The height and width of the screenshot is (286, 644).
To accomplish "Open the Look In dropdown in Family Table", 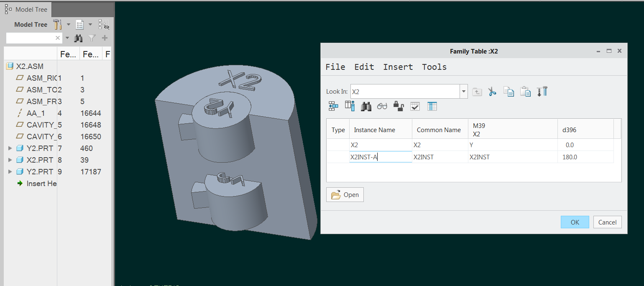I will tap(463, 91).
